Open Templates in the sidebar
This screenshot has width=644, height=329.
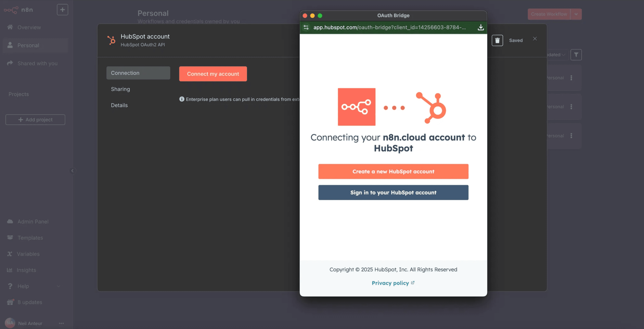(30, 238)
